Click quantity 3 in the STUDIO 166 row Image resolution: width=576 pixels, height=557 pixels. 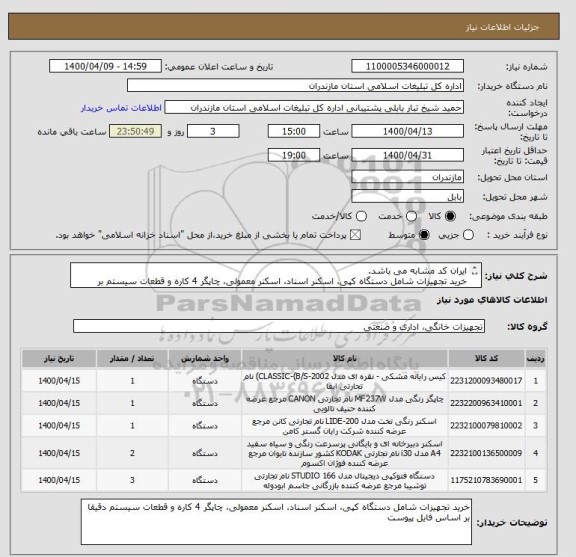(132, 480)
